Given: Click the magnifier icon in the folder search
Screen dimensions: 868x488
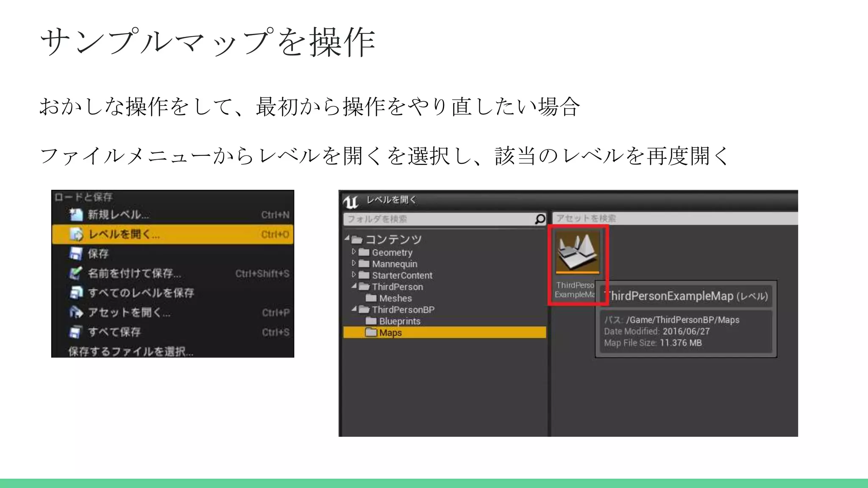Looking at the screenshot, I should click(540, 219).
